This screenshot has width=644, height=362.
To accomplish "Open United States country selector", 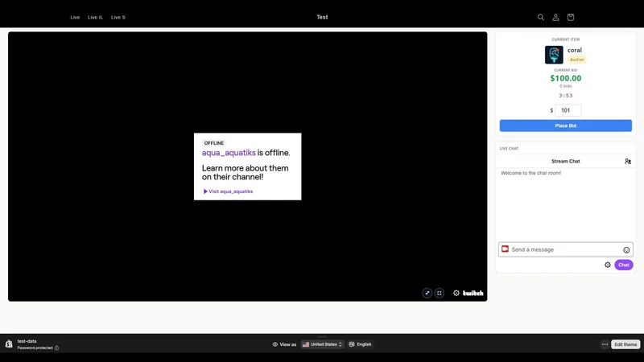I will pyautogui.click(x=323, y=344).
